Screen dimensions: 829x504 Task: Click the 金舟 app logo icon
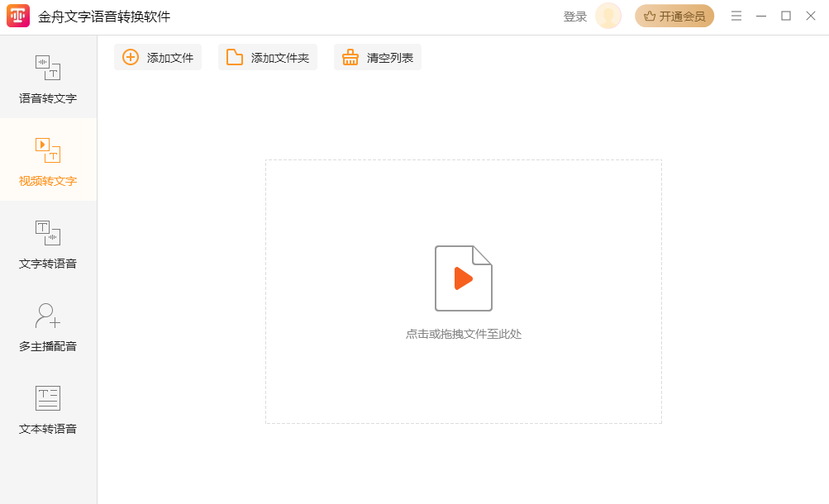click(x=18, y=17)
